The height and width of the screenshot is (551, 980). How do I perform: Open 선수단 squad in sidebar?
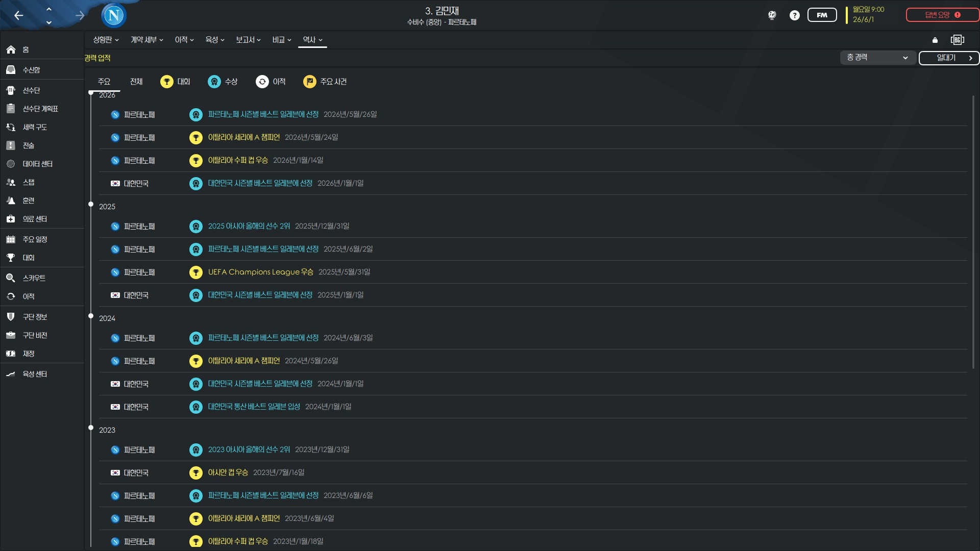[42, 90]
